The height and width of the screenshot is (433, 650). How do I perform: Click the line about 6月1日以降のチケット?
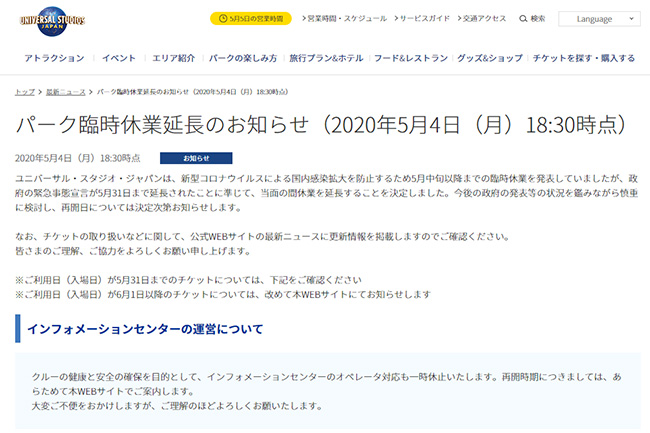(223, 295)
